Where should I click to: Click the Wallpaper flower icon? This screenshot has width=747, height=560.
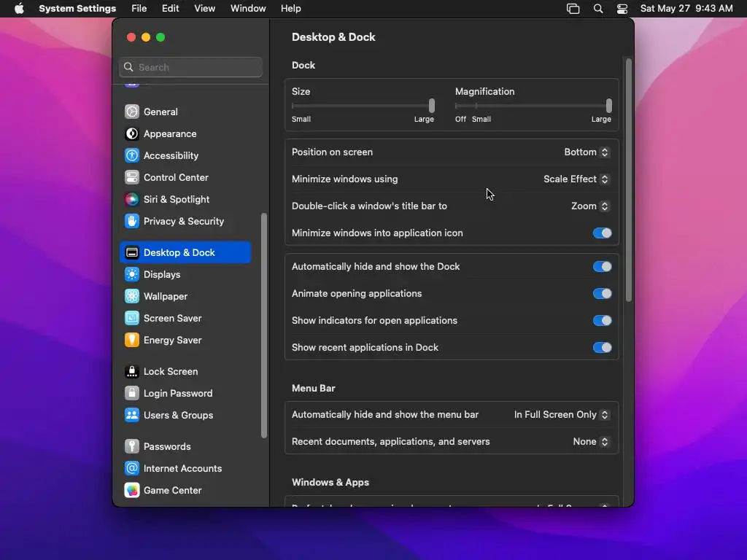[x=132, y=296]
